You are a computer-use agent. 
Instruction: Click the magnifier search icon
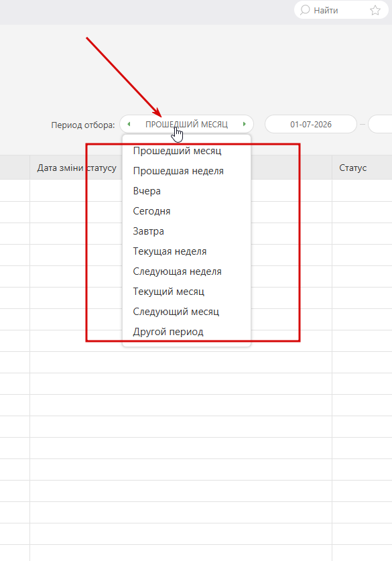305,10
